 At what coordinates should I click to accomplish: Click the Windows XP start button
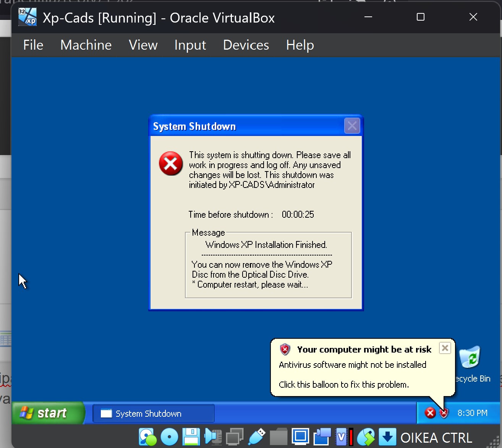(x=48, y=413)
